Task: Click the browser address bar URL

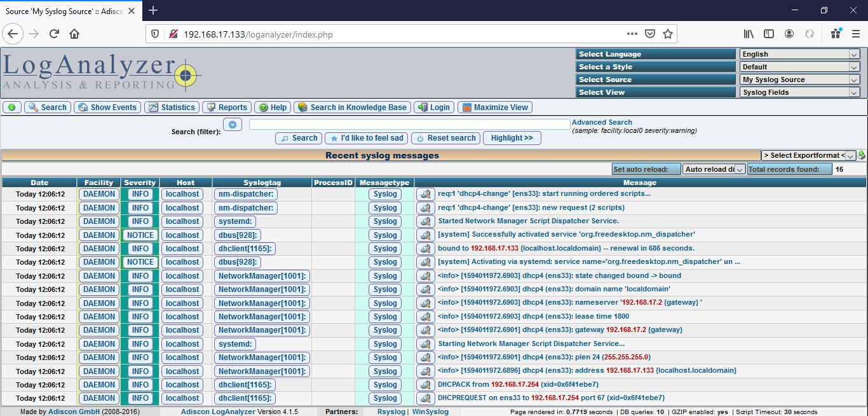Action: point(258,34)
